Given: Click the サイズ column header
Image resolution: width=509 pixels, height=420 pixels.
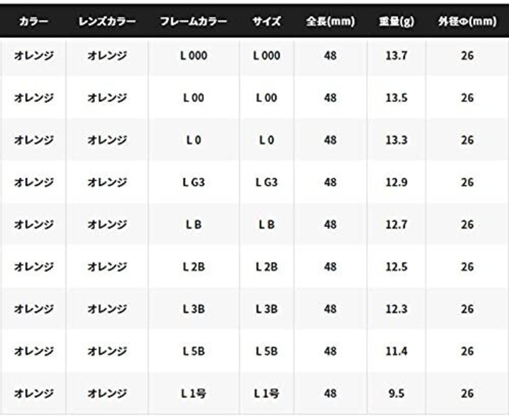Looking at the screenshot, I should (266, 21).
